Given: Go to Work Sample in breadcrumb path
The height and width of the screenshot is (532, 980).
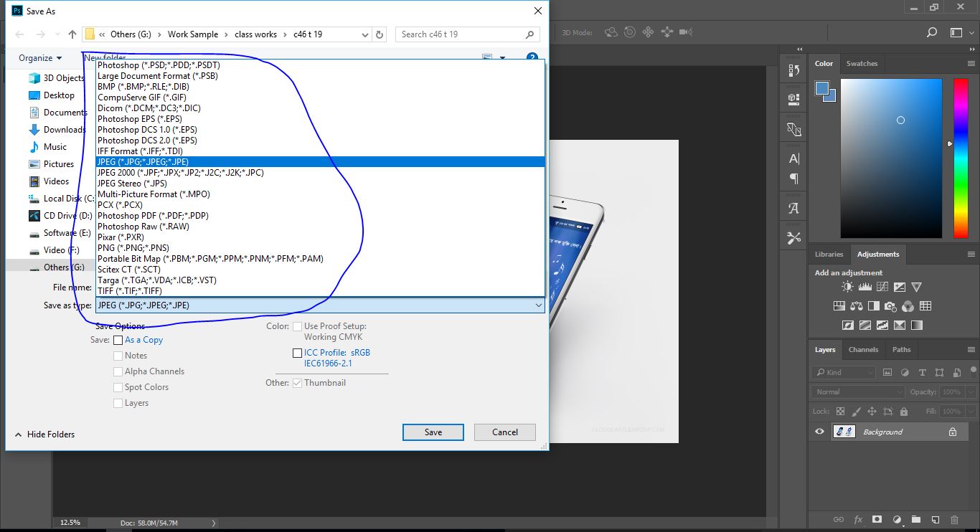Looking at the screenshot, I should point(193,34).
